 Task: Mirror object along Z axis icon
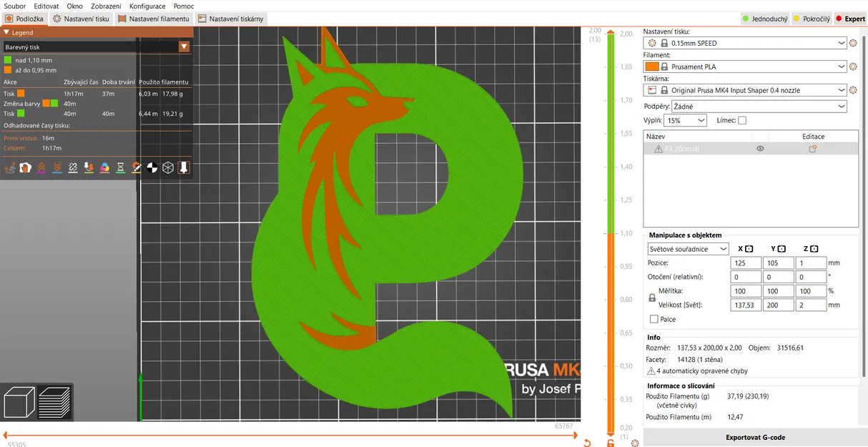click(814, 249)
